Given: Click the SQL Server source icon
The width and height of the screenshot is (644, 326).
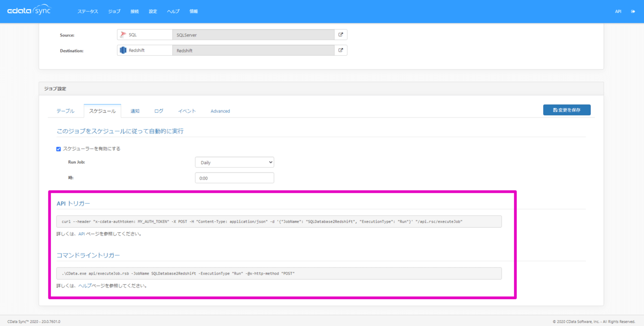Looking at the screenshot, I should (123, 34).
